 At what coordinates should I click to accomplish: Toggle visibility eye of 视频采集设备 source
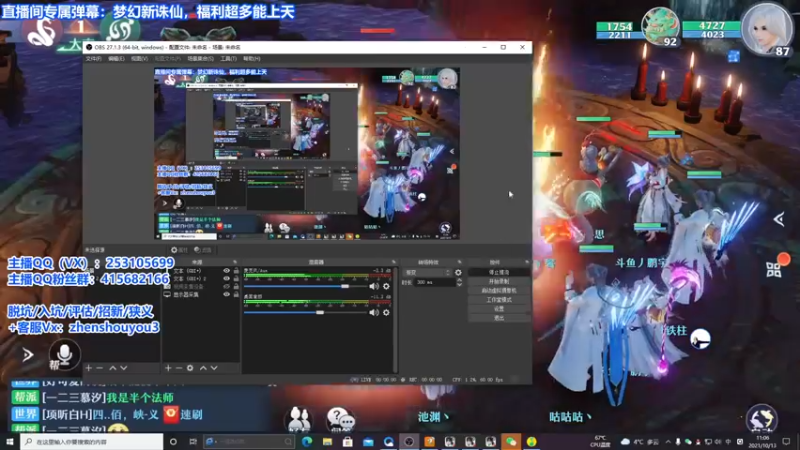click(227, 286)
